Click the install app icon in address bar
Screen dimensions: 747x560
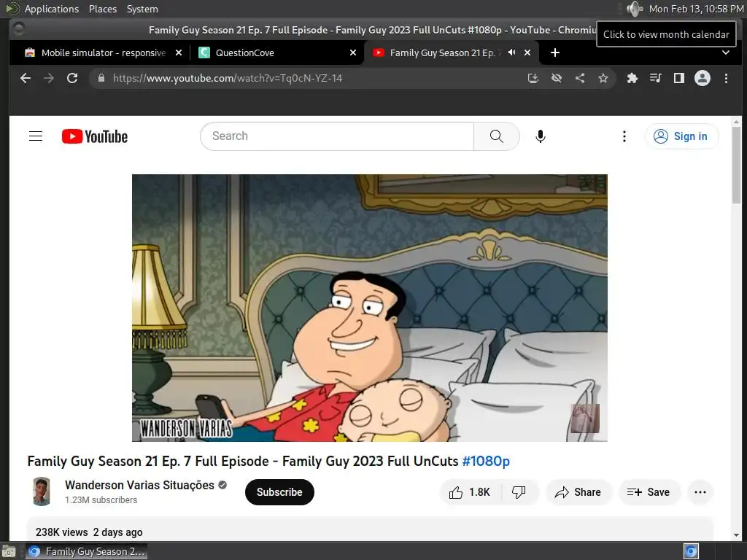tap(533, 78)
